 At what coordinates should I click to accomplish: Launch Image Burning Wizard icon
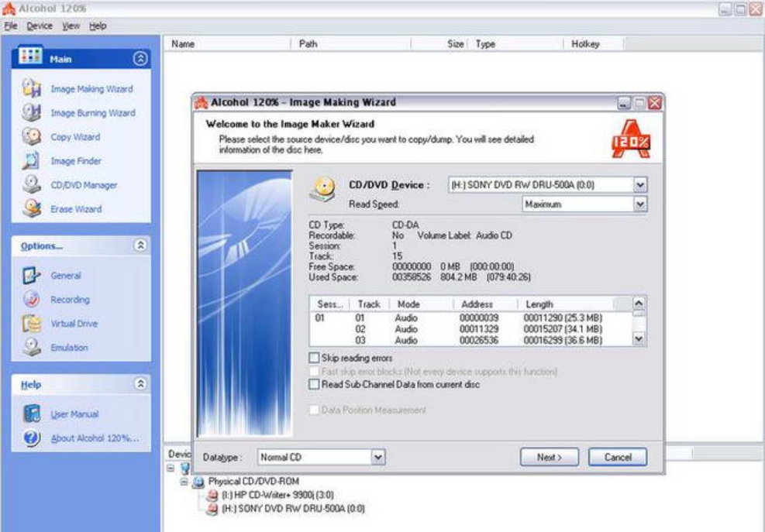point(31,112)
